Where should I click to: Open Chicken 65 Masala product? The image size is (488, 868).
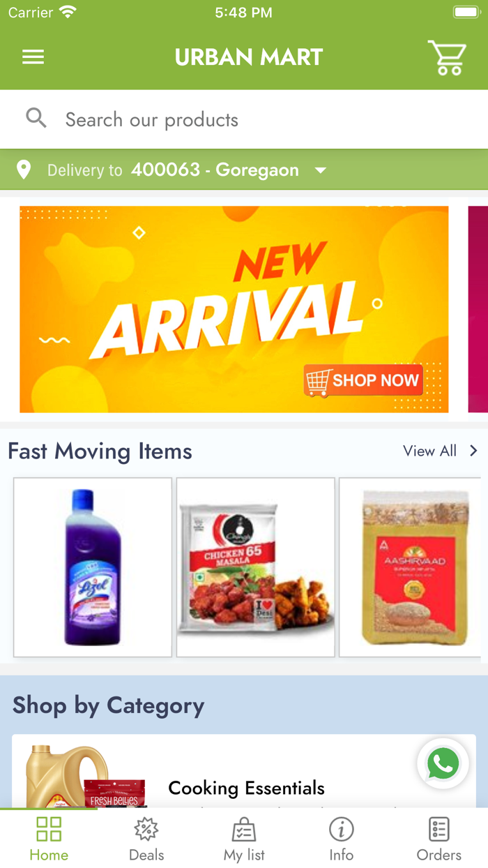[256, 567]
